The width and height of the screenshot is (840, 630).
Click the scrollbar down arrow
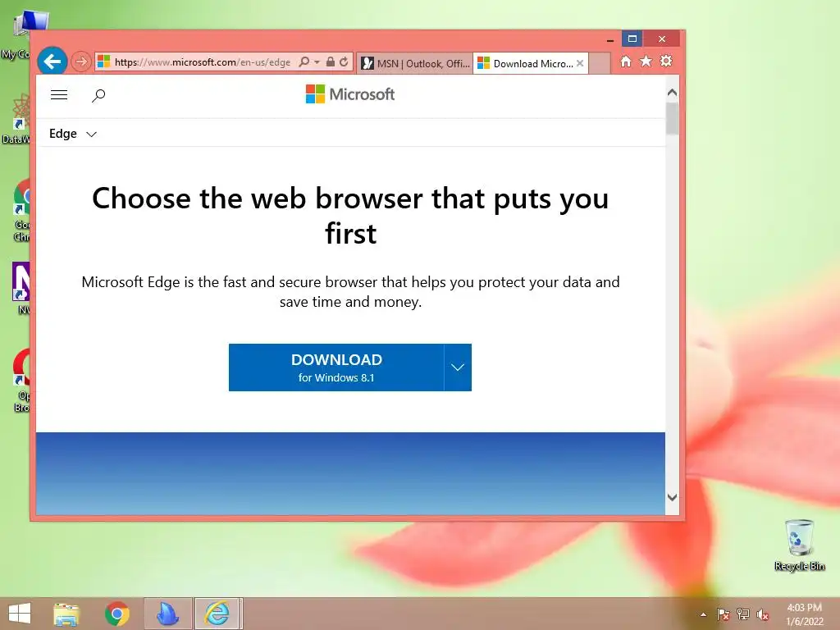tap(672, 497)
